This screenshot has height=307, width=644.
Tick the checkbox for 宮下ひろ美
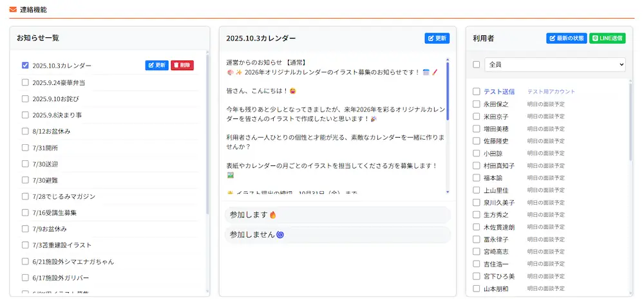pos(477,276)
